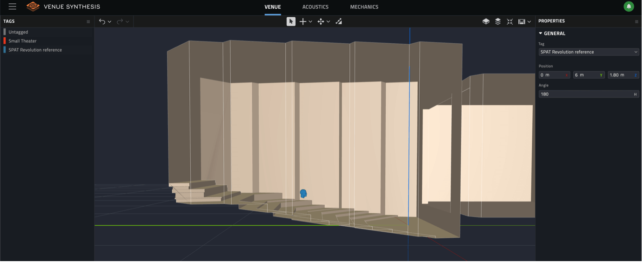Collapse the General section

coord(541,34)
